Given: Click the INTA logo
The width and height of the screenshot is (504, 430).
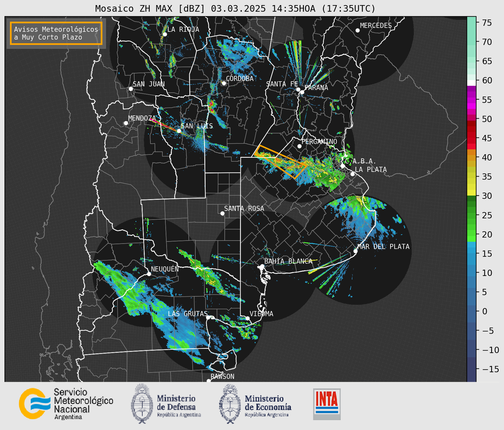Looking at the screenshot, I should click(327, 404).
